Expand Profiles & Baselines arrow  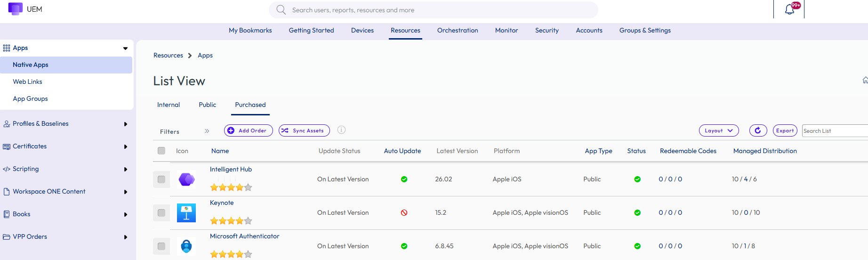[126, 124]
